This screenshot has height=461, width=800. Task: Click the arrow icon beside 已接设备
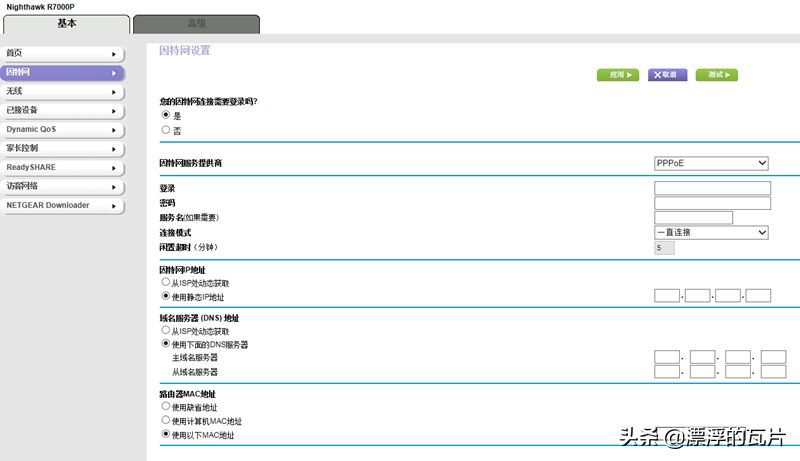pyautogui.click(x=114, y=111)
